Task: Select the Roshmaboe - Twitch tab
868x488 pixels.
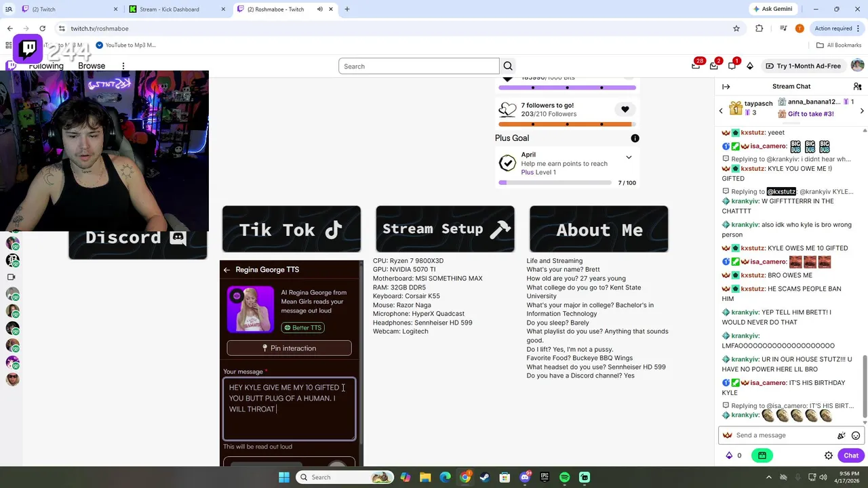Action: click(285, 9)
